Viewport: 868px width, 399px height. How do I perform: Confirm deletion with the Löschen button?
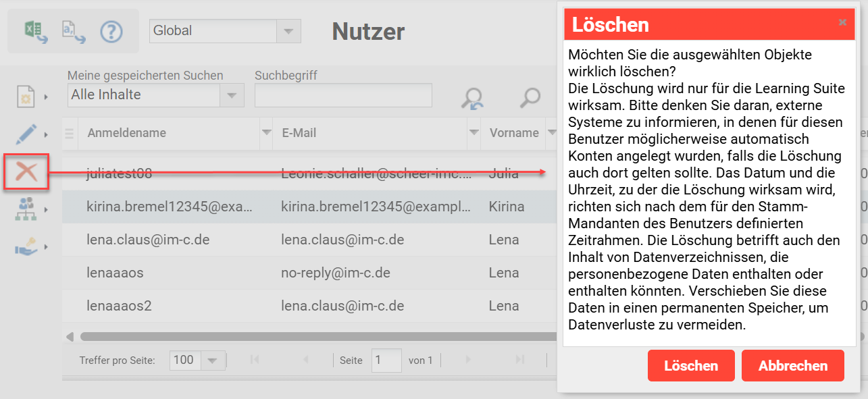tap(691, 365)
